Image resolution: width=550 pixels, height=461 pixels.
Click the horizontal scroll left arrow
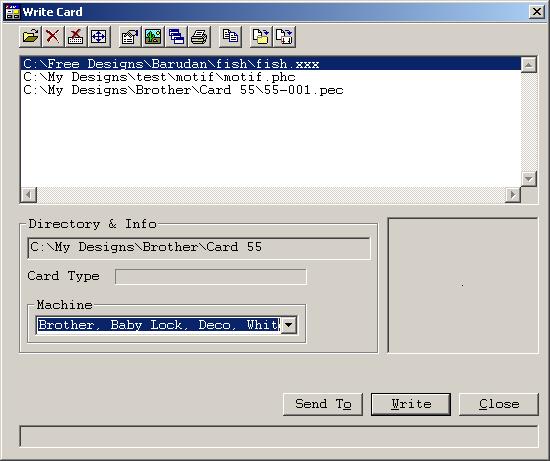(29, 195)
